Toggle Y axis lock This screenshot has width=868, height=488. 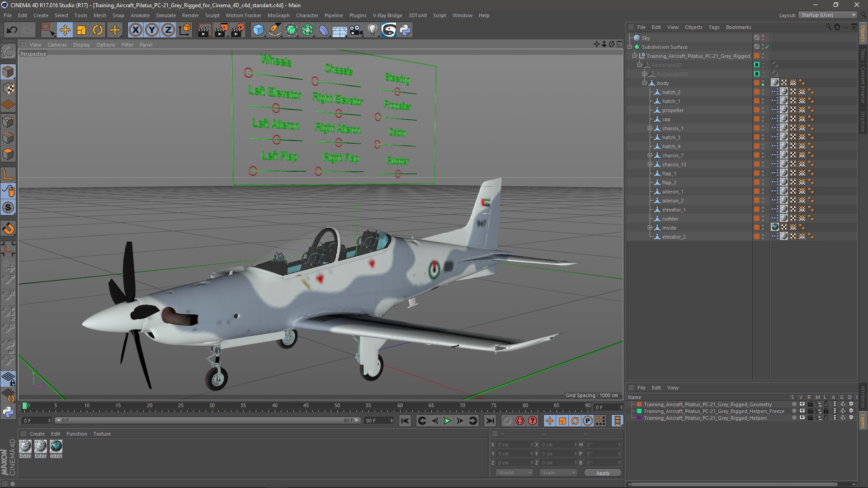[x=152, y=30]
